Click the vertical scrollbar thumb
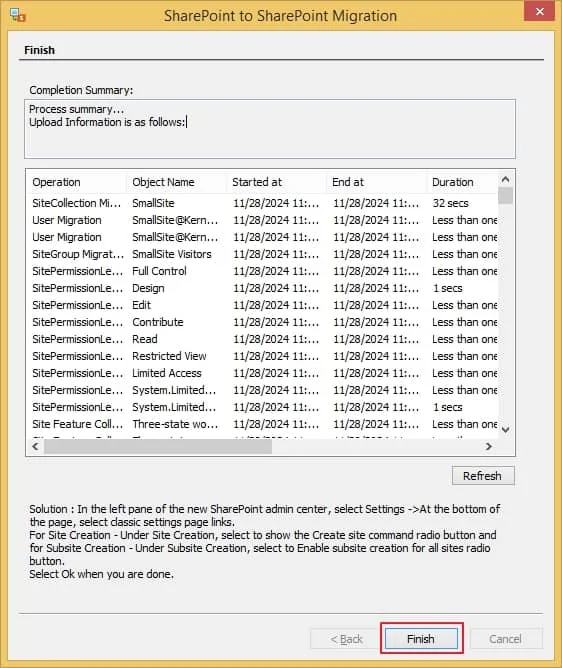The height and width of the screenshot is (668, 562). (x=505, y=196)
